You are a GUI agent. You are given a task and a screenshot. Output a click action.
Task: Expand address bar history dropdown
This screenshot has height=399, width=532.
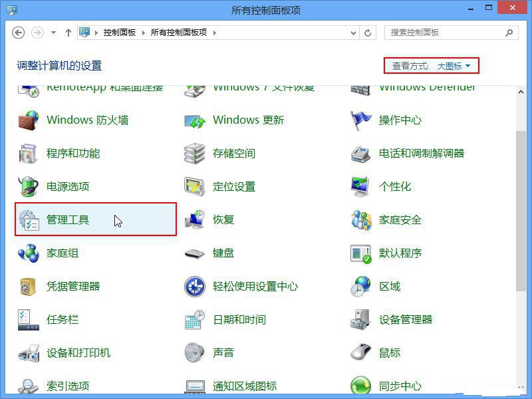coord(353,33)
